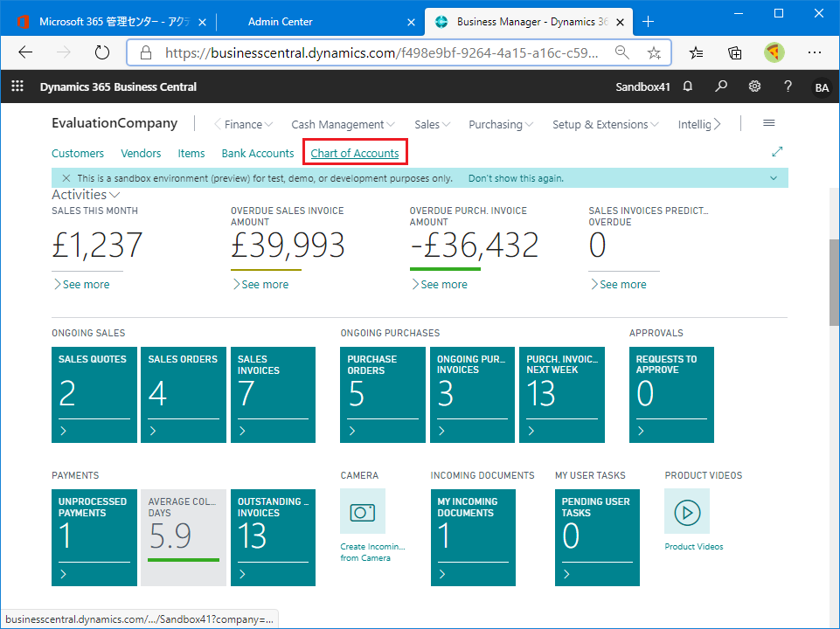Open notifications bell in Business Central
Image resolution: width=840 pixels, height=629 pixels.
(688, 86)
